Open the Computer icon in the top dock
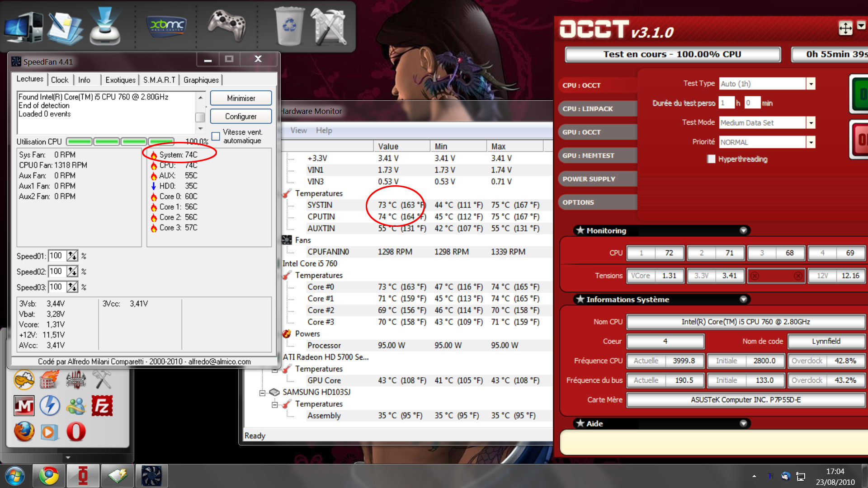 (x=24, y=27)
